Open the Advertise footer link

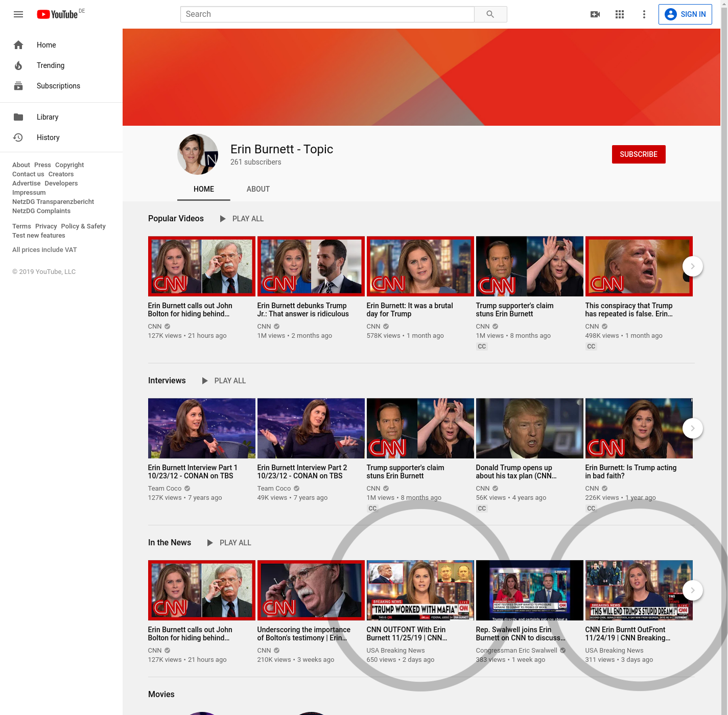27,183
